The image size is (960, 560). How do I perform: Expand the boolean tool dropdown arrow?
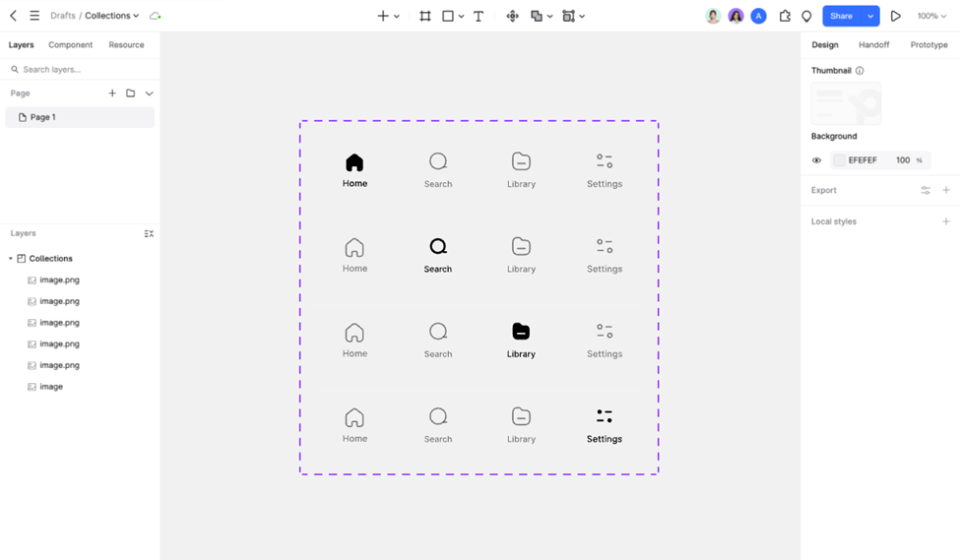click(x=549, y=17)
